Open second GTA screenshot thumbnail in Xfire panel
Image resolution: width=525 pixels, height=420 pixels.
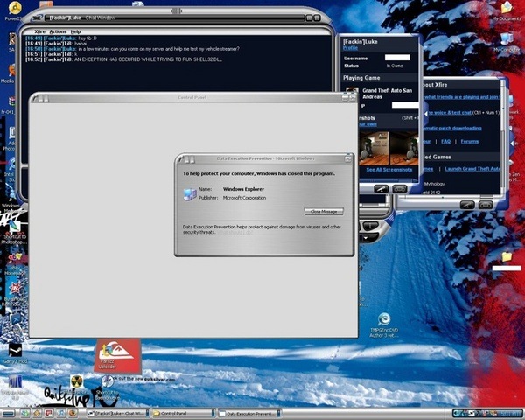click(404, 149)
